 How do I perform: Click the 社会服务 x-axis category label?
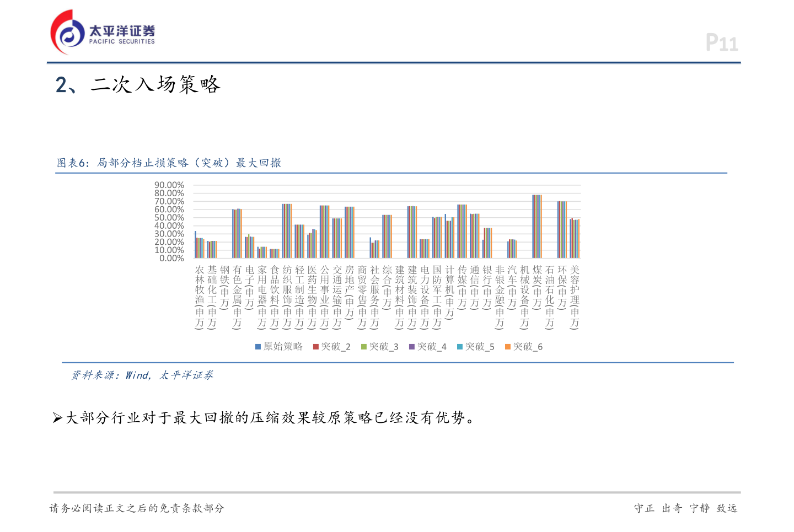click(x=374, y=297)
